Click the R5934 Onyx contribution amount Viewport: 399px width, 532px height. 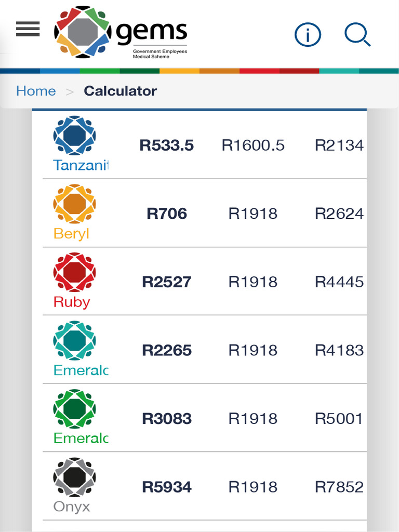(x=167, y=487)
